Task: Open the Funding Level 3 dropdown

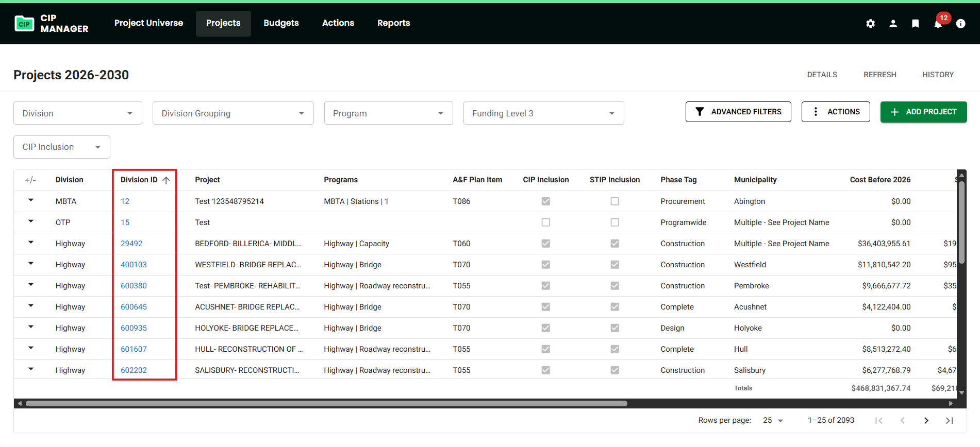Action: [543, 113]
